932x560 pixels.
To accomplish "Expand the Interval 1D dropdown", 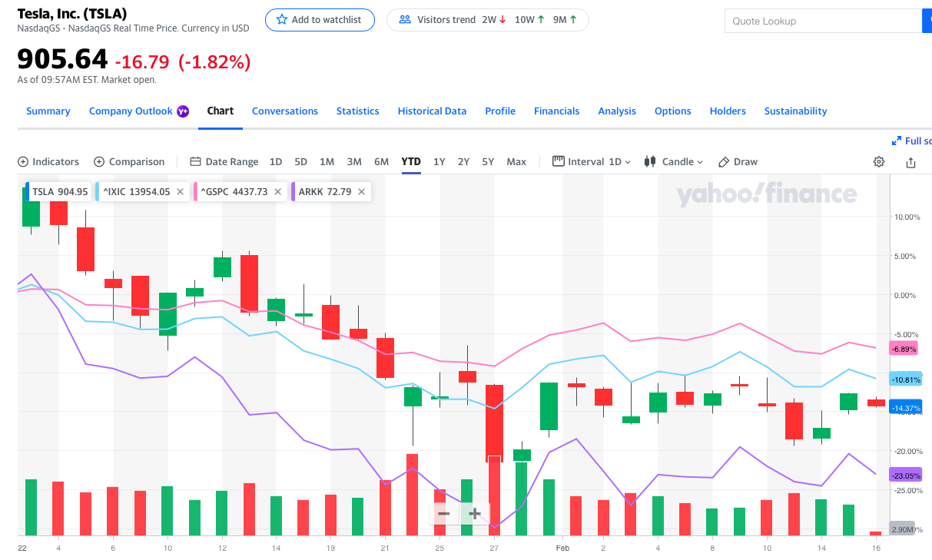I will coord(592,162).
